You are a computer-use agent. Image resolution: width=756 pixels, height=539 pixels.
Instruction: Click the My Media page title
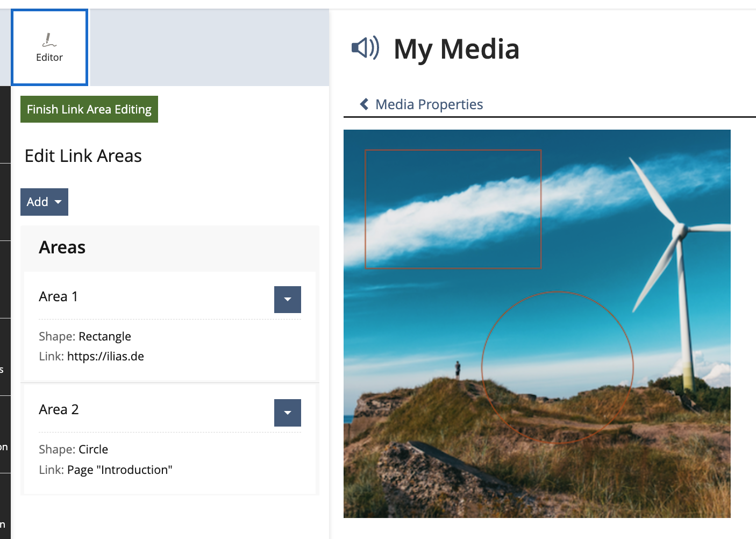click(x=456, y=49)
